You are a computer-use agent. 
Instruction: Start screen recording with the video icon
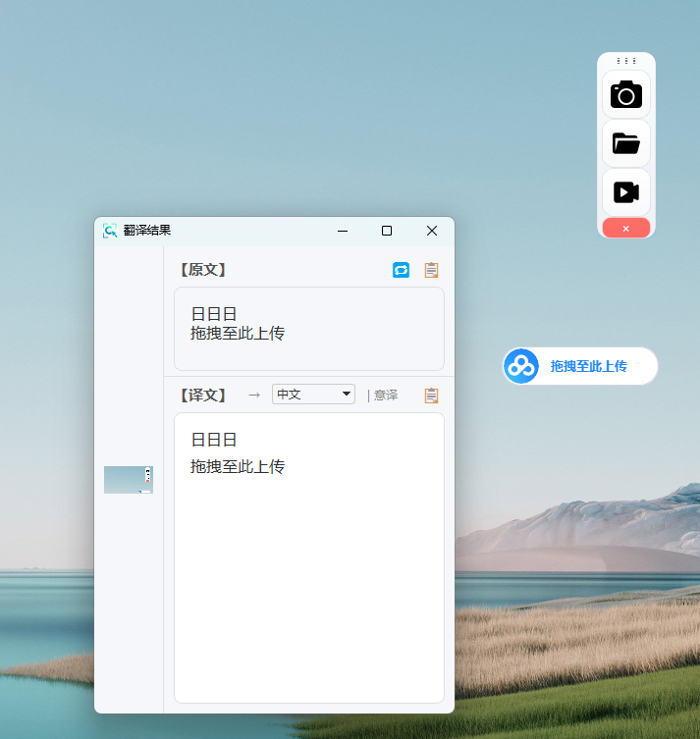[x=626, y=192]
